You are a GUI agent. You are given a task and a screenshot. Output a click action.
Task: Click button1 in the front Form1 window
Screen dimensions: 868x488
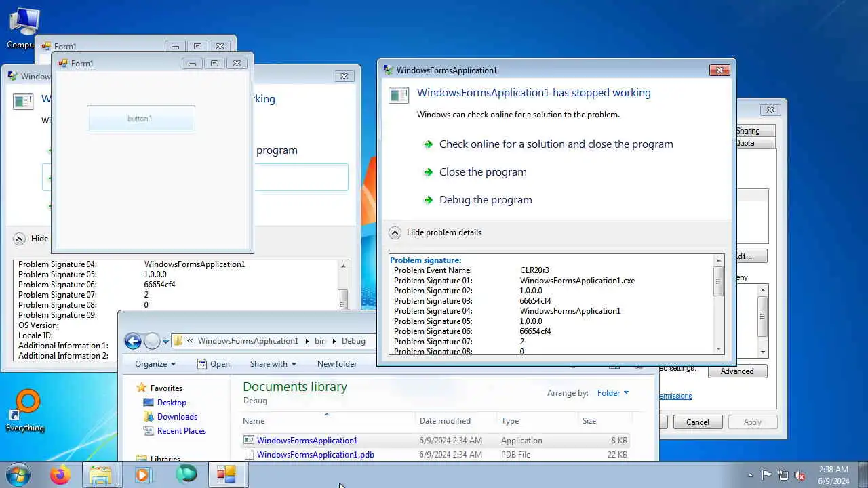point(141,119)
